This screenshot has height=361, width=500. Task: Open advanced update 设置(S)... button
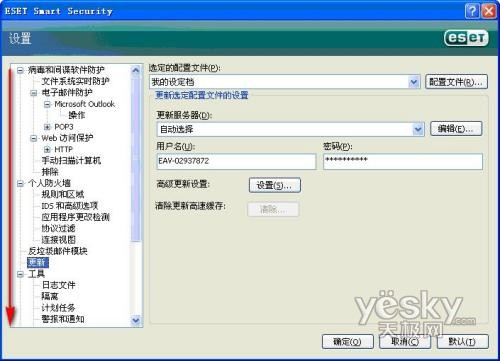coord(275,185)
